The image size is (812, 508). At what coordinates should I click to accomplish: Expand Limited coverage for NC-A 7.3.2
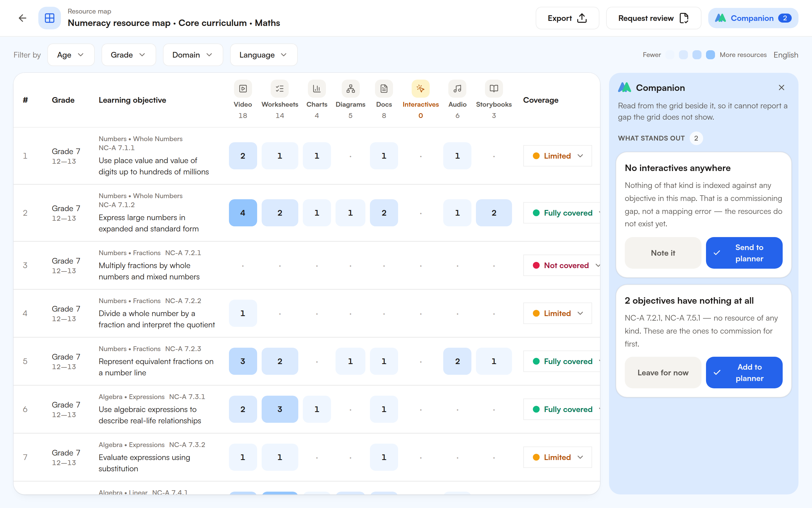(558, 457)
